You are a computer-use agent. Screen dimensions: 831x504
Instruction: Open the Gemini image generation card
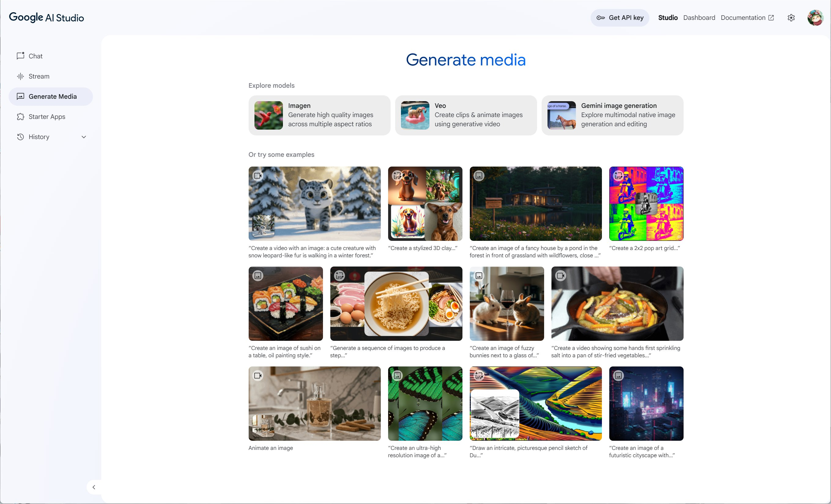tap(612, 115)
